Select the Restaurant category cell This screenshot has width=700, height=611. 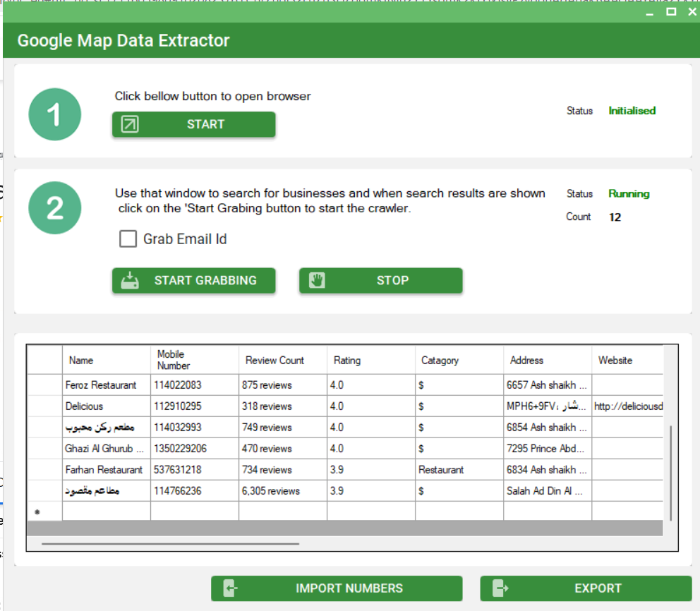point(459,469)
